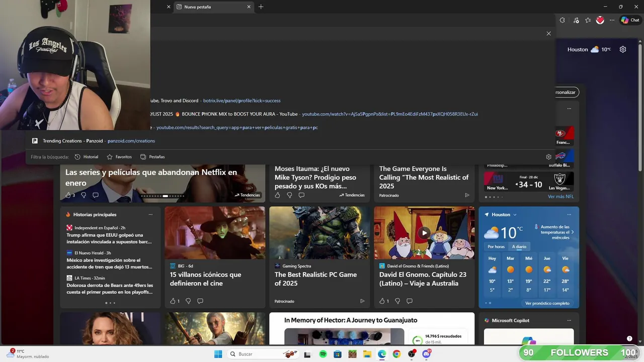Open a new tab with plus button
The width and height of the screenshot is (644, 362).
261,7
